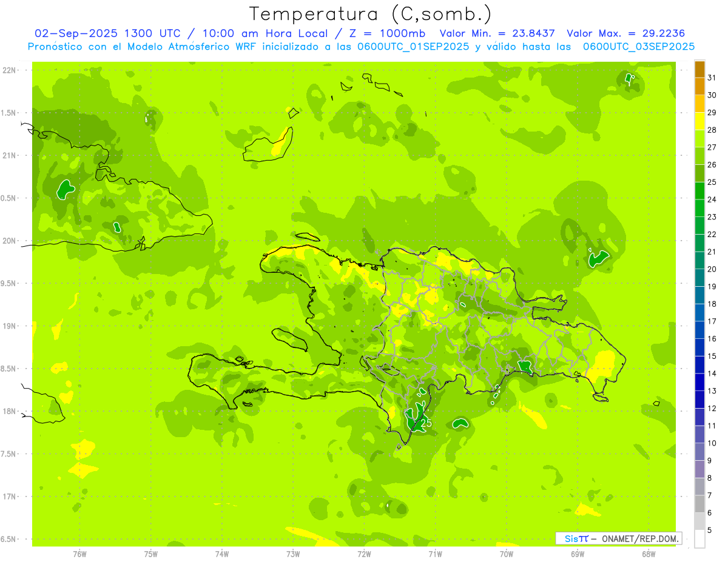The height and width of the screenshot is (562, 728).
Task: Click the 9–10 purple legend swatch
Action: (x=699, y=452)
